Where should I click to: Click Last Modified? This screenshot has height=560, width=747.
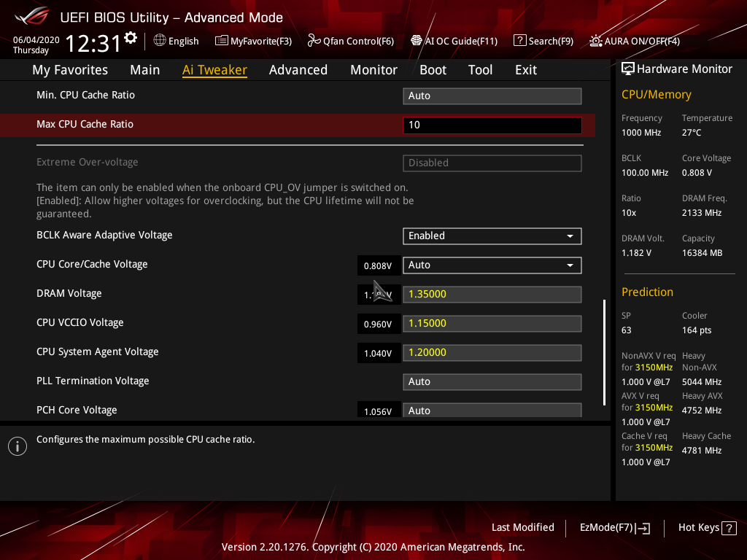(523, 527)
